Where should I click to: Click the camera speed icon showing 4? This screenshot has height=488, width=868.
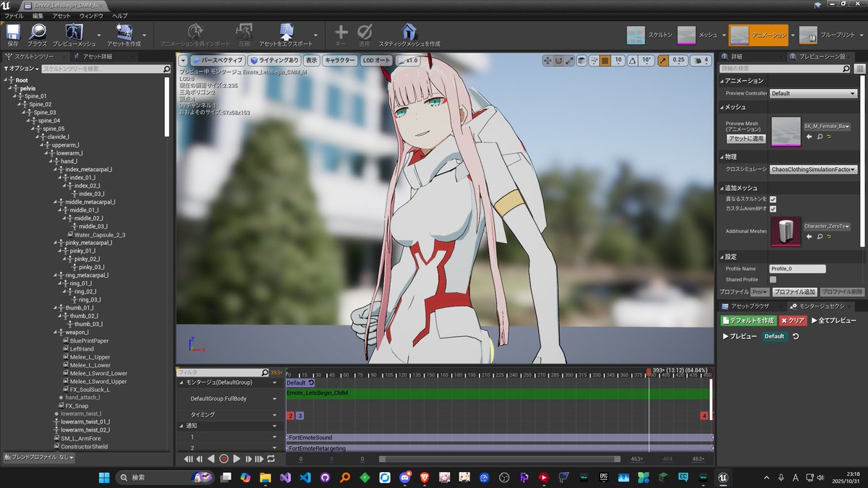[x=700, y=61]
